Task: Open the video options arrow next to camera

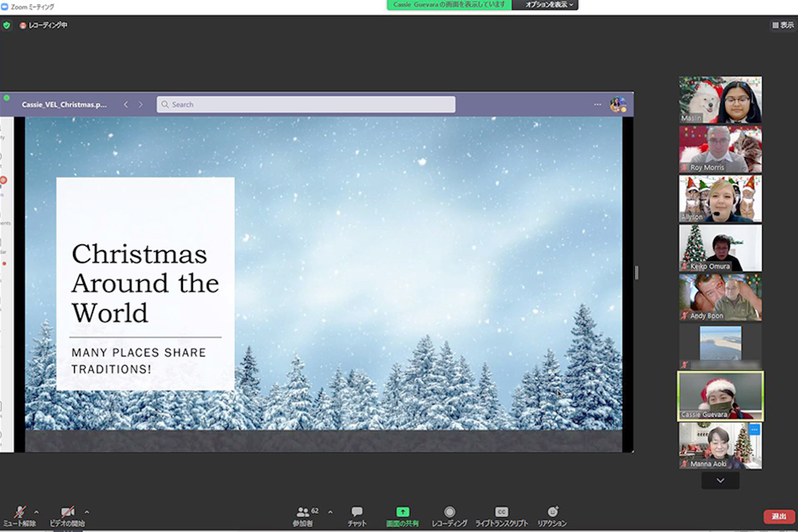Action: pyautogui.click(x=86, y=512)
